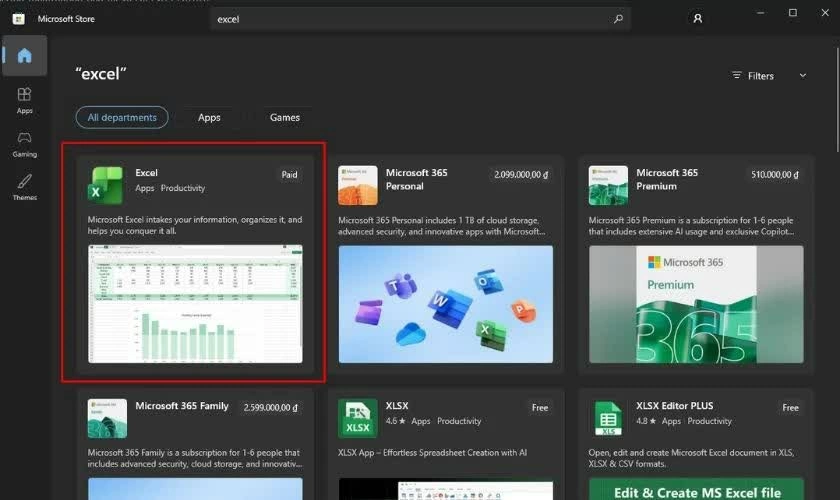This screenshot has width=840, height=500.
Task: Click the vertical scrollbar of results
Action: [837, 100]
